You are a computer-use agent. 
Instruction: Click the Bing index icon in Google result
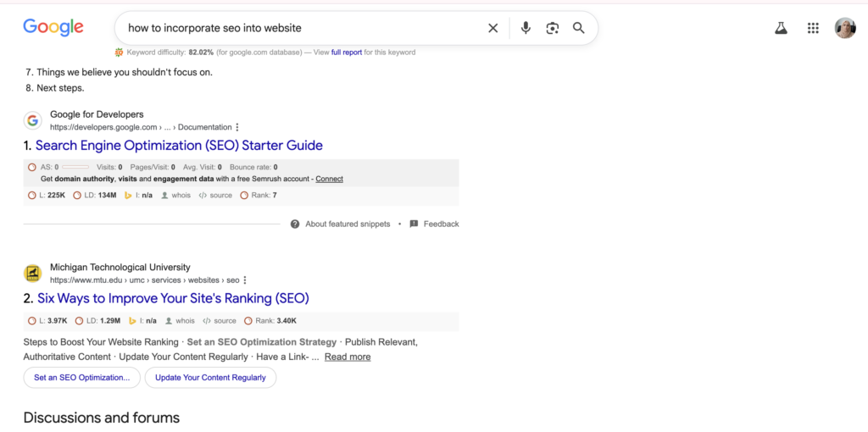(x=128, y=196)
